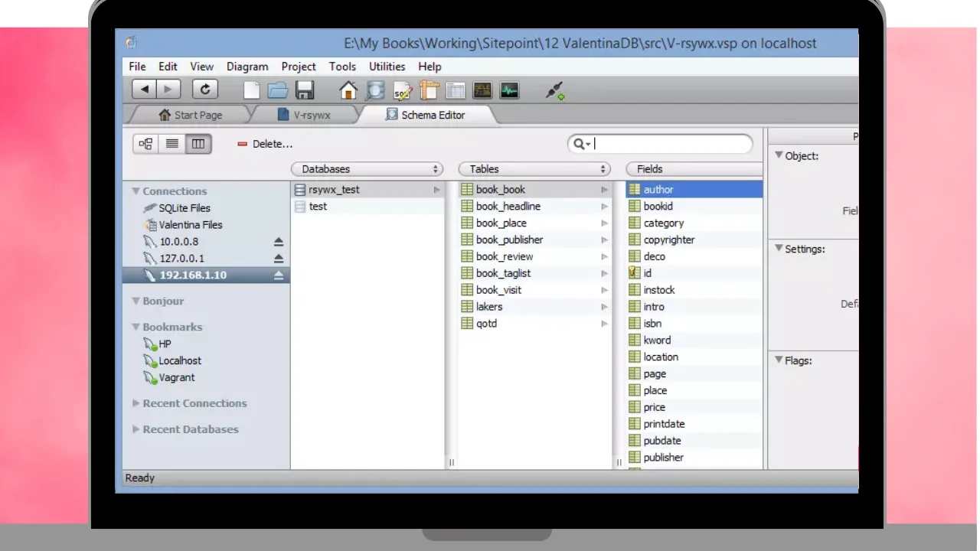Viewport: 980px width, 551px height.
Task: Collapse the Object section triangle
Action: pyautogui.click(x=779, y=155)
